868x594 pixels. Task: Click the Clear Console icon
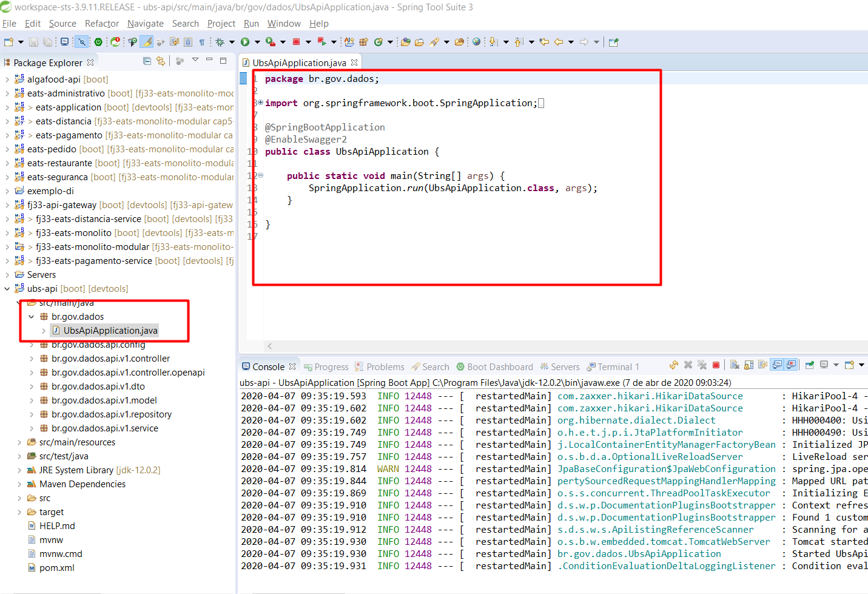[x=735, y=365]
